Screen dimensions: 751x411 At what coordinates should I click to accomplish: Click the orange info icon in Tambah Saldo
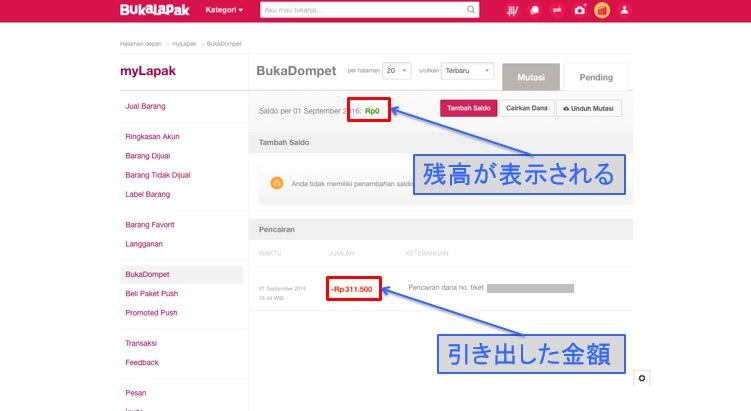coord(277,183)
